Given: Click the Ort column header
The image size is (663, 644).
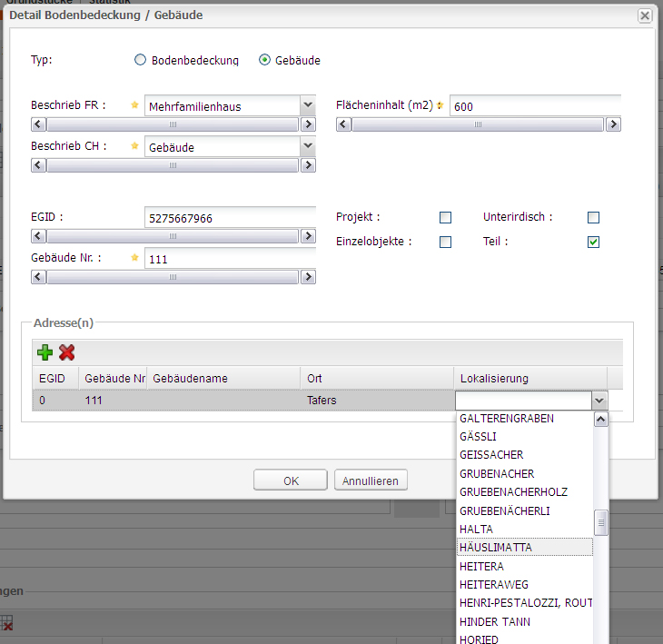Looking at the screenshot, I should click(378, 379).
